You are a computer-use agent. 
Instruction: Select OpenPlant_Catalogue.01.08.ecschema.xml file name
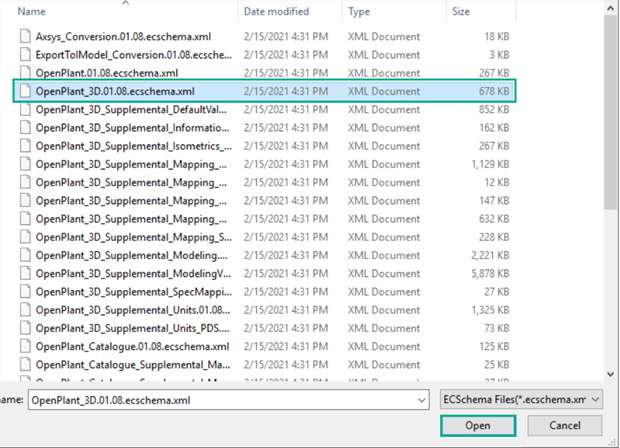132,346
